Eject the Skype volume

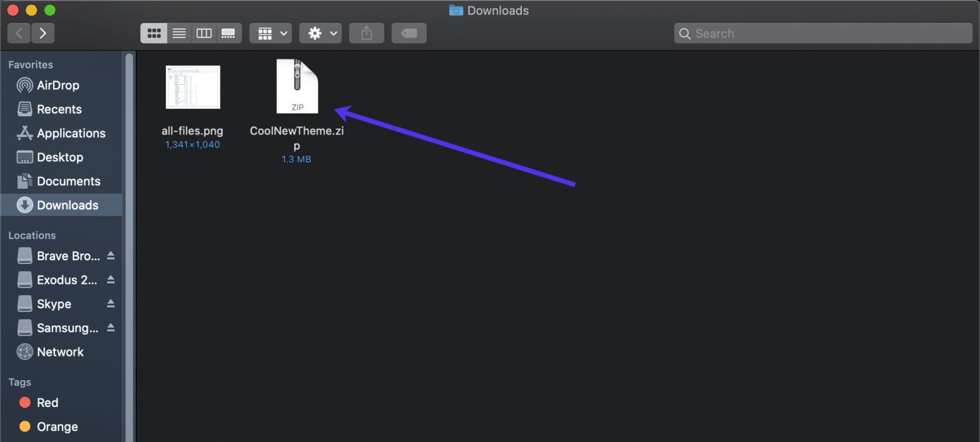coord(111,304)
